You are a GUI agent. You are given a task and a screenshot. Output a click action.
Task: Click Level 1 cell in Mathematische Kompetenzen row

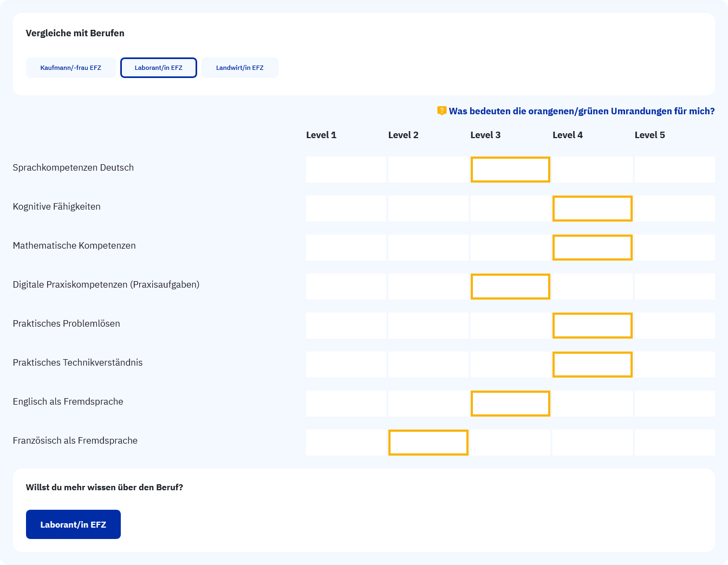coord(346,248)
